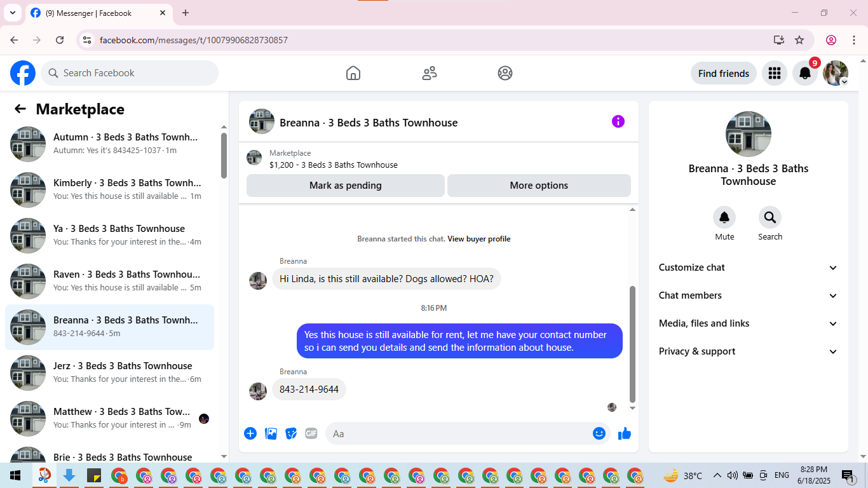Mute the Breanna conversation

(724, 218)
